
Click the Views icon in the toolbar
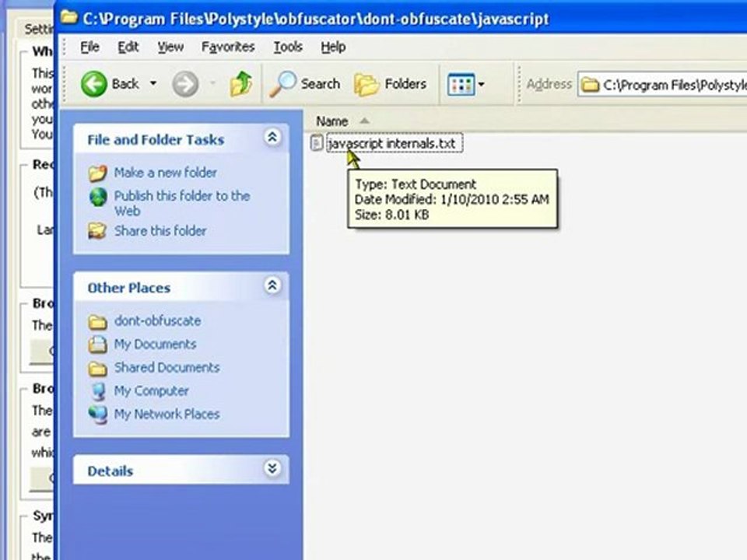point(461,84)
